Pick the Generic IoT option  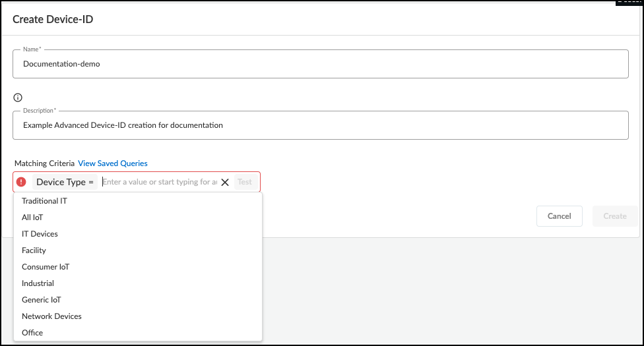tap(42, 300)
